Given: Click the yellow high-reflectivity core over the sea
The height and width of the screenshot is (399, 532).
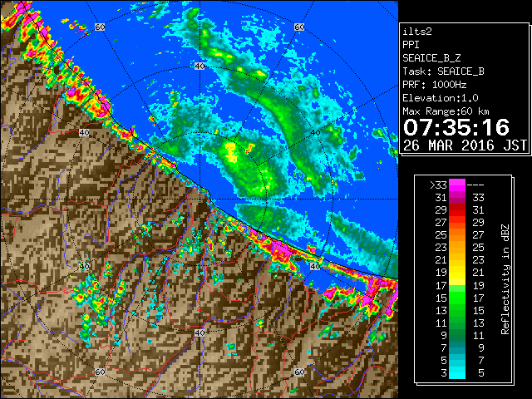Looking at the screenshot, I should [231, 151].
